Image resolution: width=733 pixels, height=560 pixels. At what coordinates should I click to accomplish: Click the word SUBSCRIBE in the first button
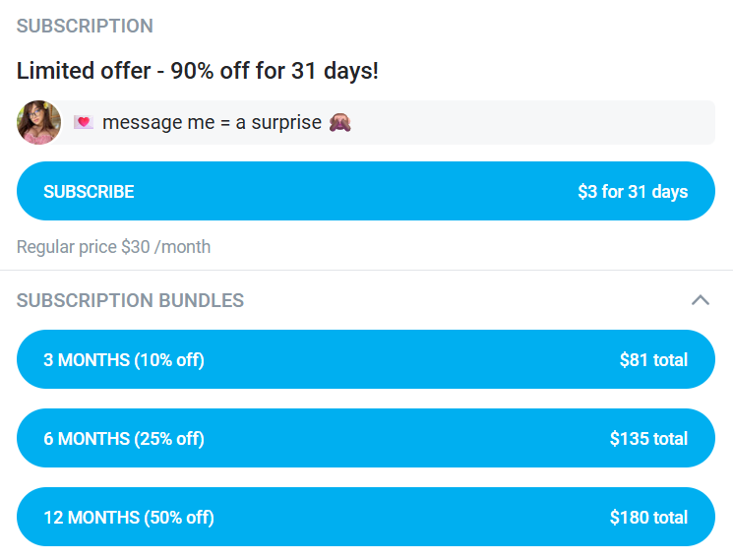(89, 192)
